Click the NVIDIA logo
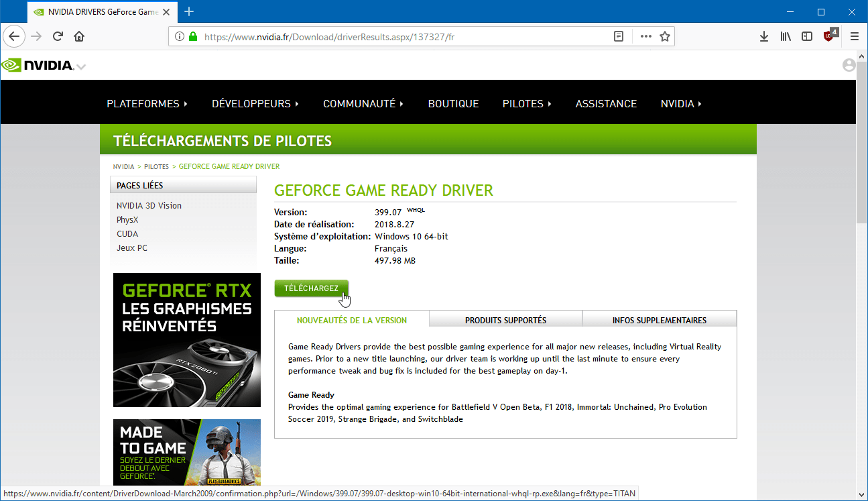Image resolution: width=868 pixels, height=501 pixels. tap(38, 65)
